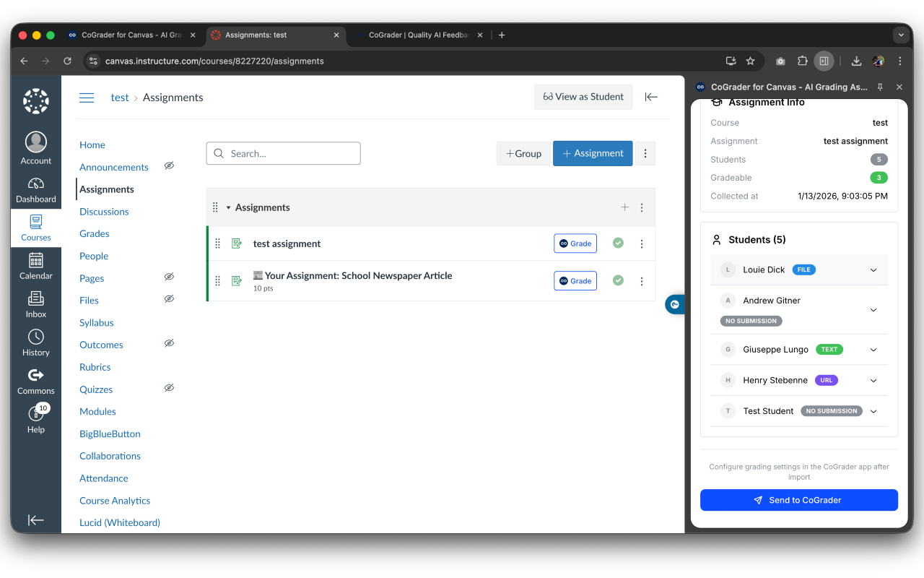Open Grades in course navigation
The image size is (924, 578).
(95, 233)
